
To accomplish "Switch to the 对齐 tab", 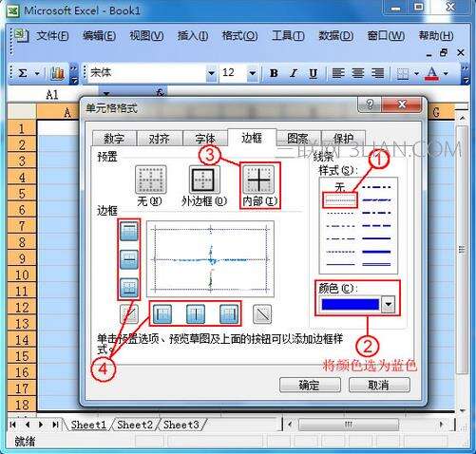I will click(x=160, y=139).
